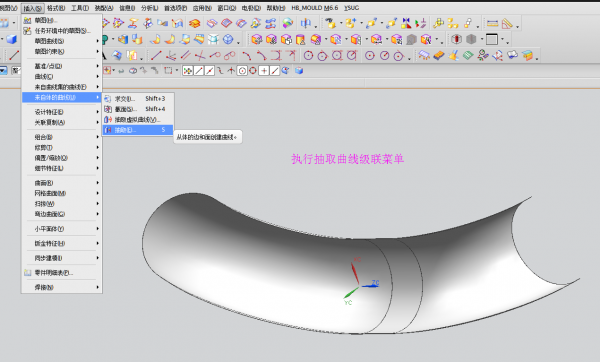The height and width of the screenshot is (362, 600).
Task: Click the red-blue mirror triangles icon
Action: [x=406, y=24]
